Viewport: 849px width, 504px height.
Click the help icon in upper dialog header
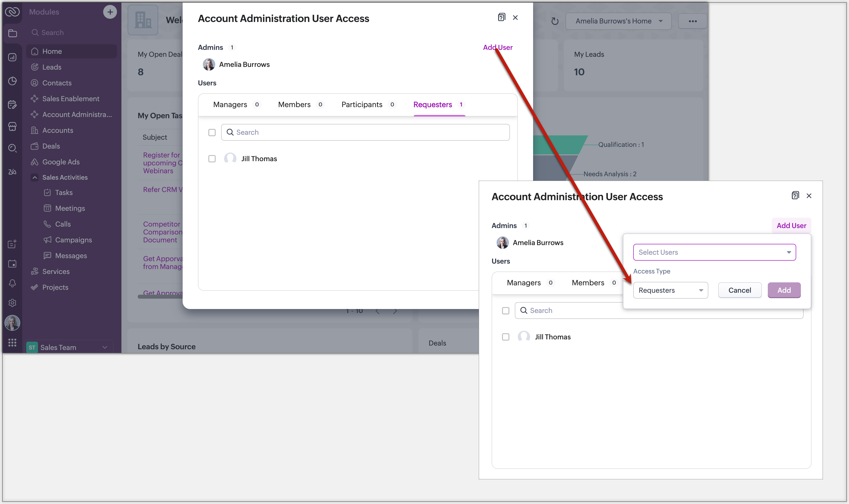[x=501, y=17]
